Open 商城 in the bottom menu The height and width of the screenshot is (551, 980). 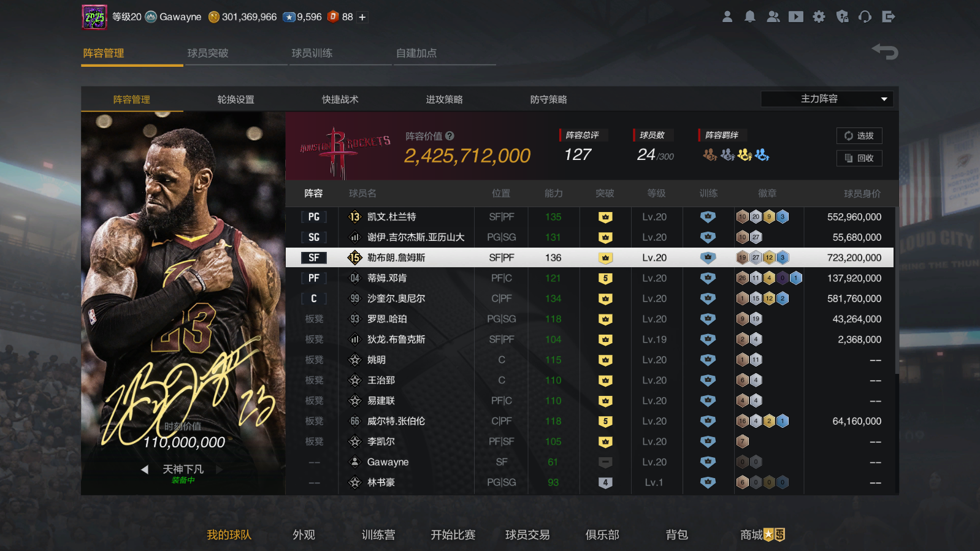751,535
